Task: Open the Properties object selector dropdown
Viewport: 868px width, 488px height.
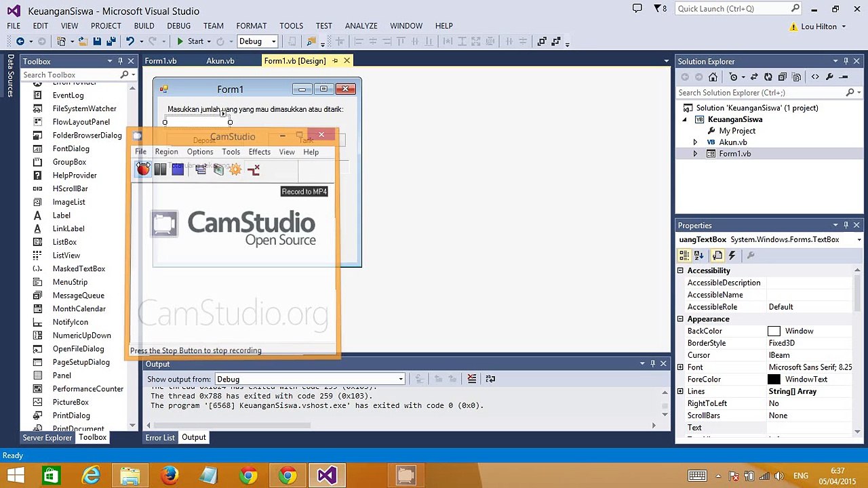Action: [859, 240]
